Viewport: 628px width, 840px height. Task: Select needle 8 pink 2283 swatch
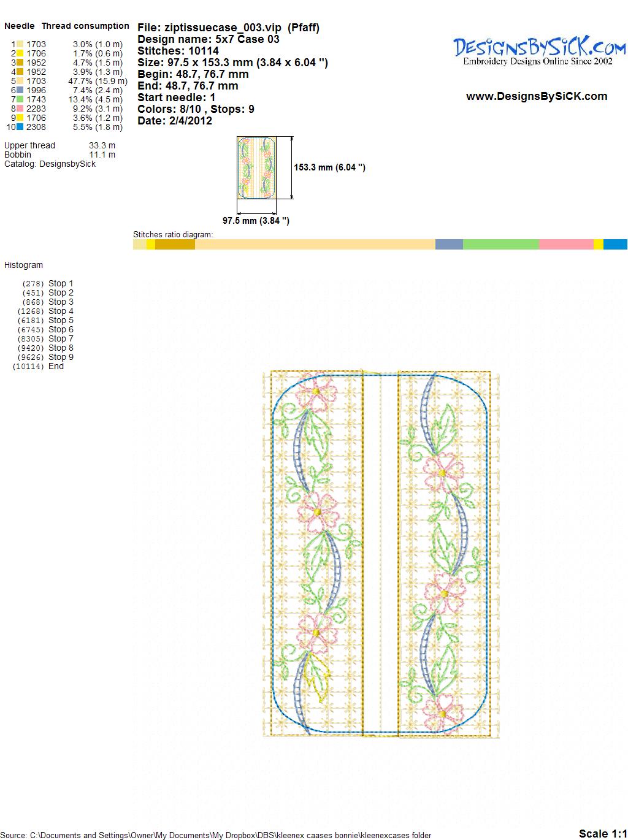pyautogui.click(x=20, y=109)
